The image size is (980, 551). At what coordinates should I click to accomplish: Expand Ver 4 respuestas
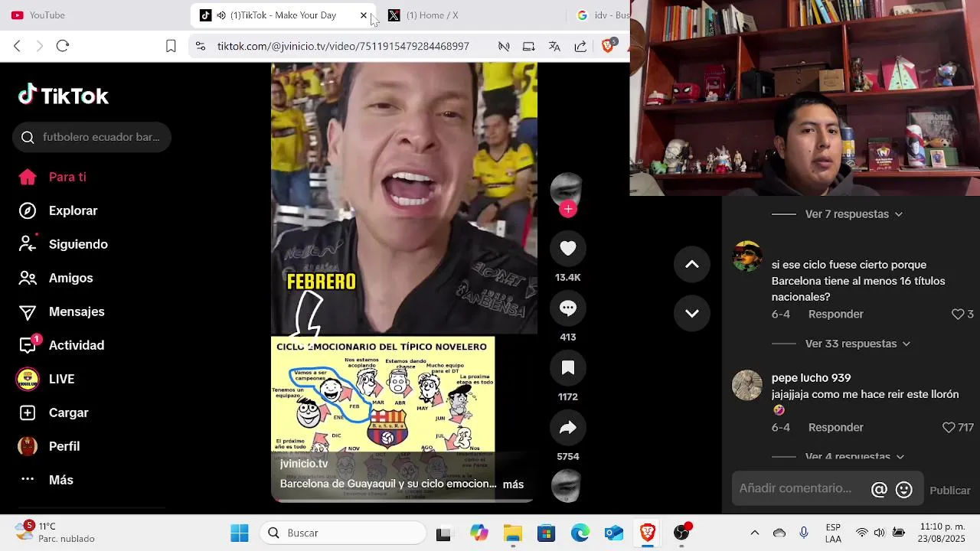854,456
